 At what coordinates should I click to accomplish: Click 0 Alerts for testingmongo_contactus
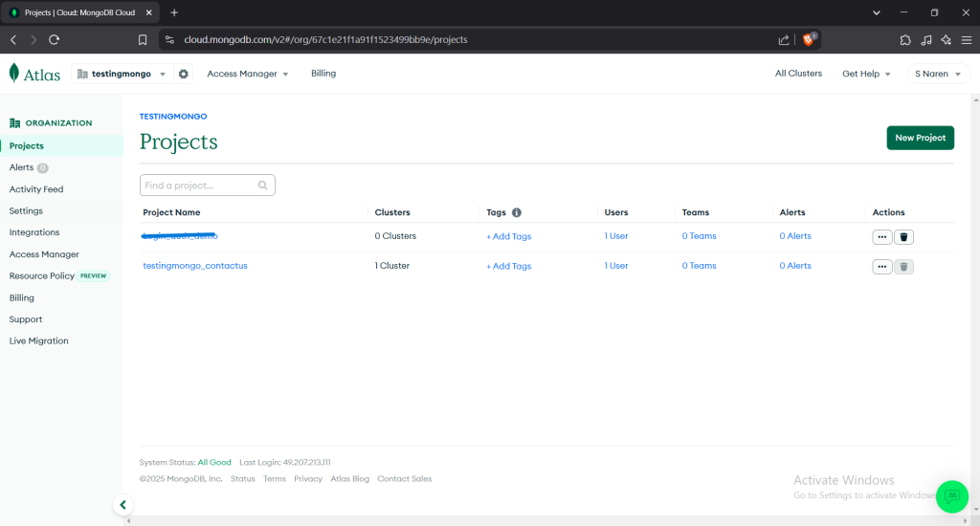(x=795, y=266)
